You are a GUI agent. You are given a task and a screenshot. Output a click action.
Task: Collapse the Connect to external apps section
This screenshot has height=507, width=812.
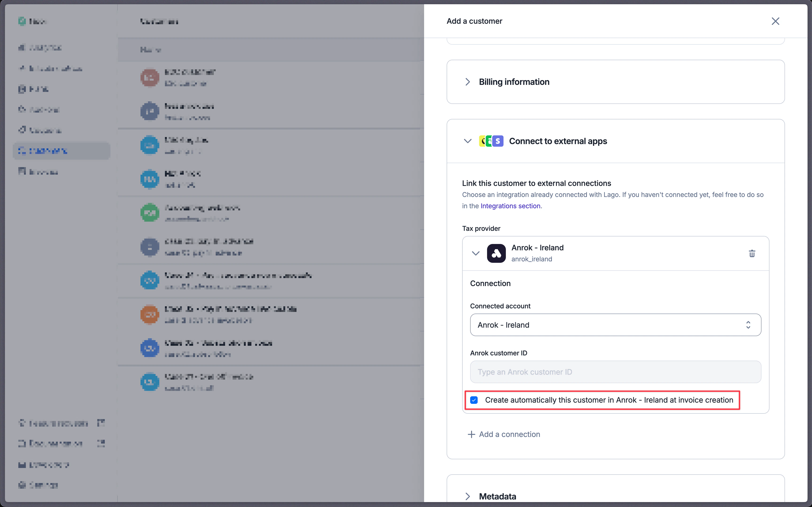pyautogui.click(x=468, y=141)
